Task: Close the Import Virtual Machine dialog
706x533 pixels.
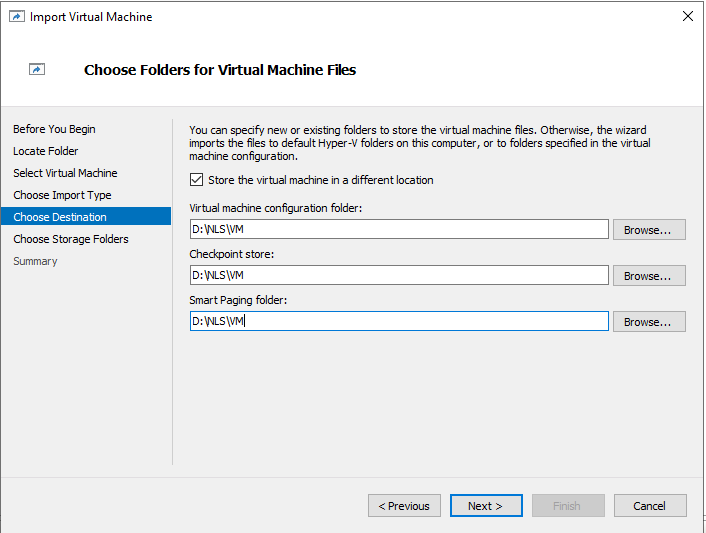Action: [x=687, y=17]
